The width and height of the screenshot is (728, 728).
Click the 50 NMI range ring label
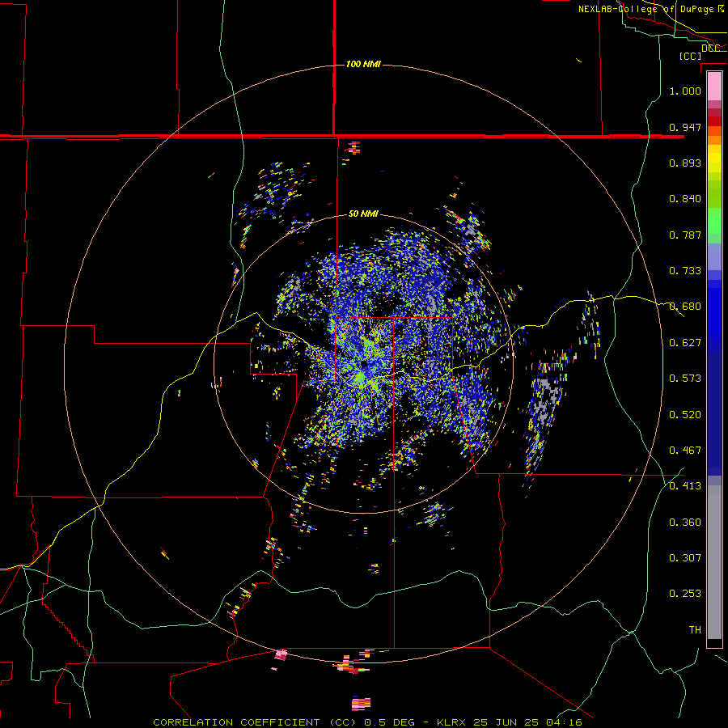[363, 214]
